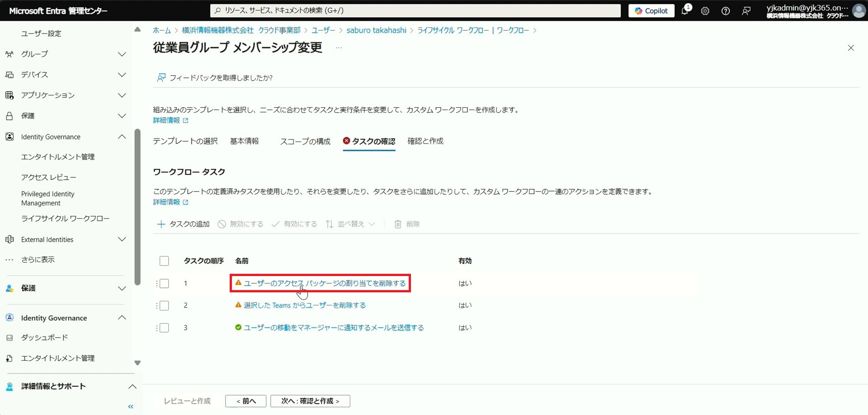Switch to the スコープの構成 tab
The width and height of the screenshot is (868, 415).
click(305, 141)
